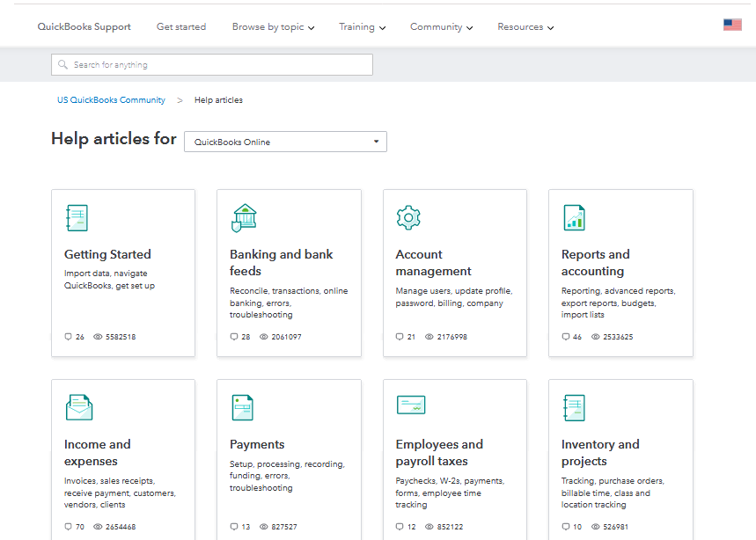Click the Inventory and projects icon
This screenshot has height=540, width=756.
pos(574,407)
